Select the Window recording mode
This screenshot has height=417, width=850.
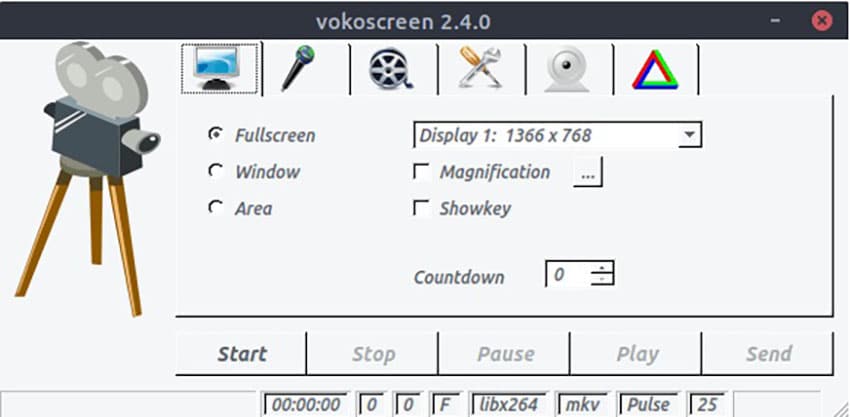216,171
